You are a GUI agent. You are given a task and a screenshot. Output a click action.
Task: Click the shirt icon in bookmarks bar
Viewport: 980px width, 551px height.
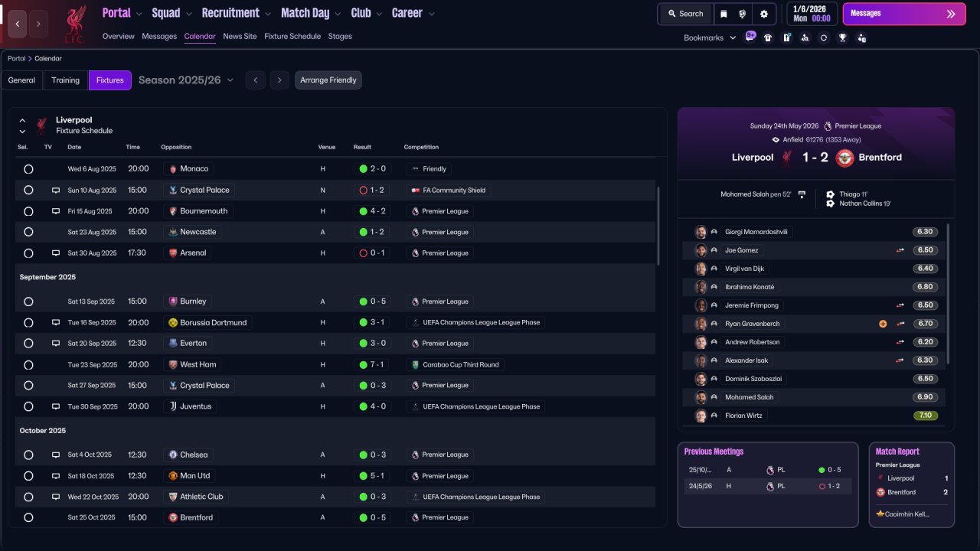(768, 37)
